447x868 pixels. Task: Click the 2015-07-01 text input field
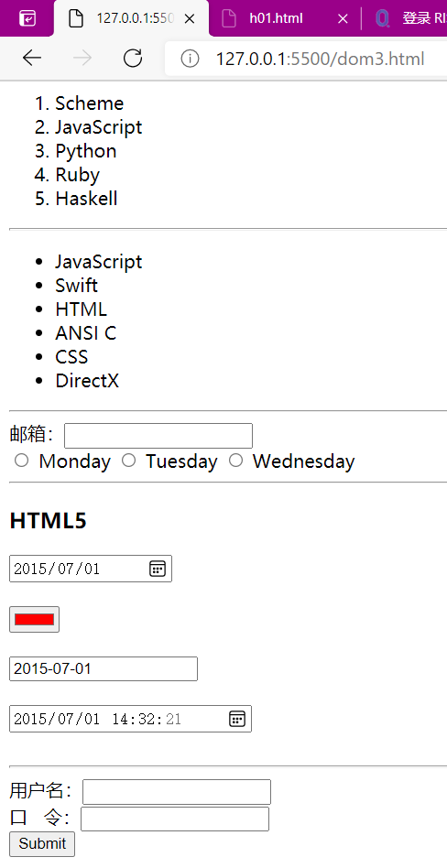pos(104,668)
